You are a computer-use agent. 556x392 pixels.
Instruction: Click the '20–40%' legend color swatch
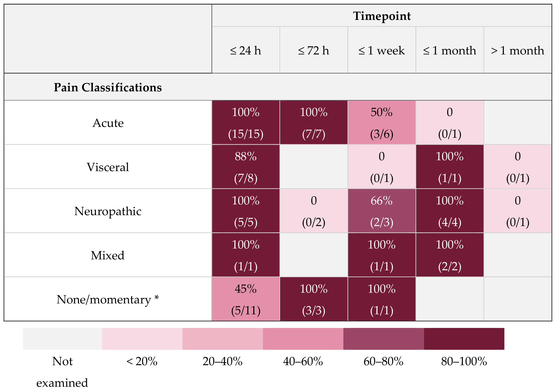(222, 339)
